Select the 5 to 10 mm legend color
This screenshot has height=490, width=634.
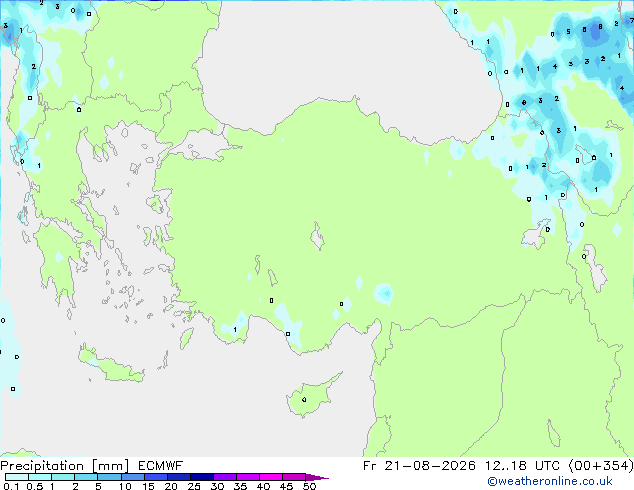click(x=109, y=477)
